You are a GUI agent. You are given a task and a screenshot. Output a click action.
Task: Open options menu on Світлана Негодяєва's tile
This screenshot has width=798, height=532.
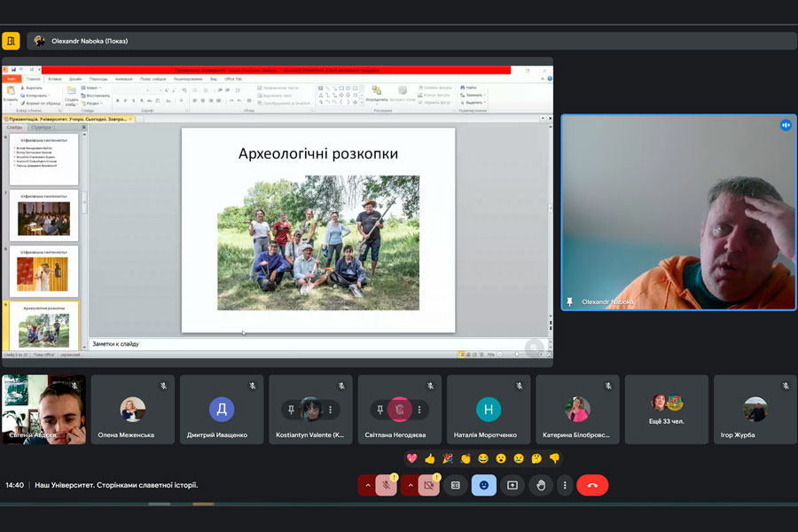click(x=419, y=410)
